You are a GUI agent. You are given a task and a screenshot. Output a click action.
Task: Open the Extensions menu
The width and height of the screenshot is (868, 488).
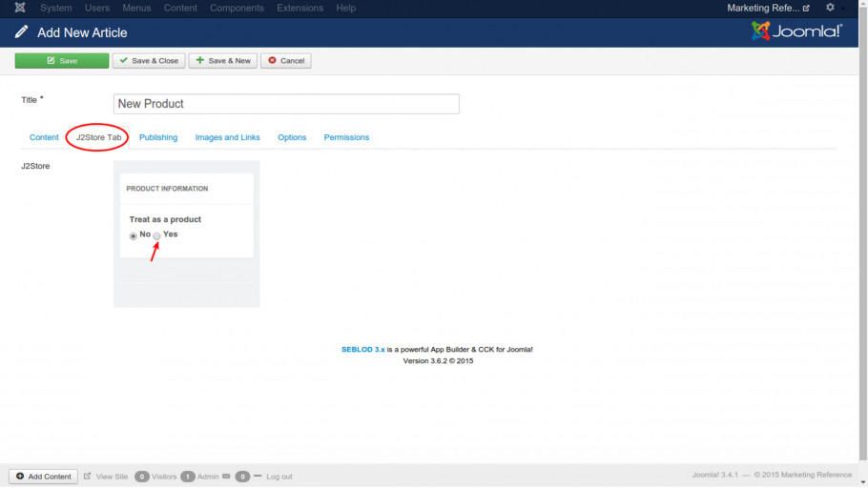tap(300, 8)
